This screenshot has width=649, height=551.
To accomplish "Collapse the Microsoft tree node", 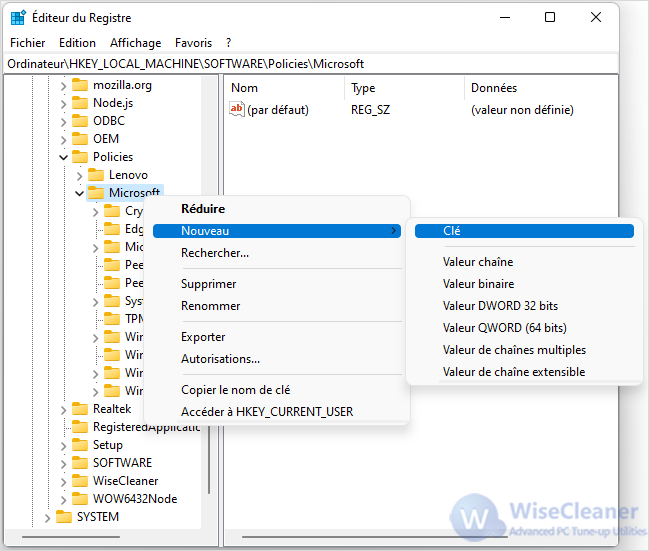I will (x=79, y=193).
